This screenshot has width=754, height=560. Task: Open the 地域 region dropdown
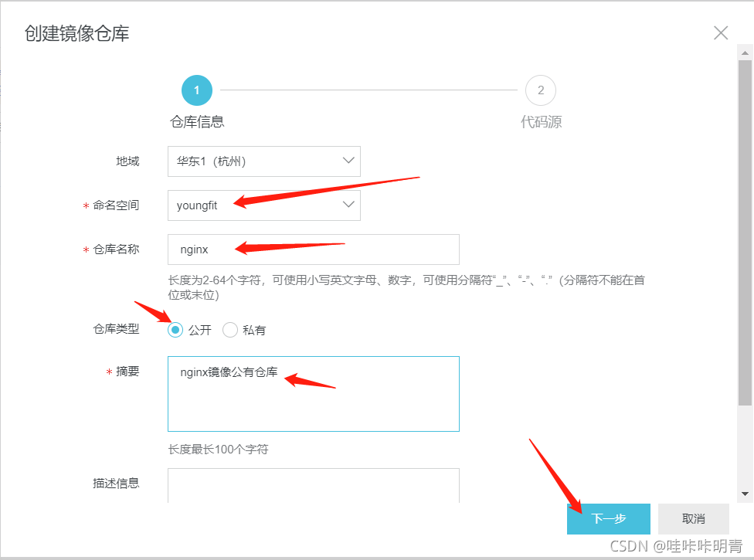point(264,161)
